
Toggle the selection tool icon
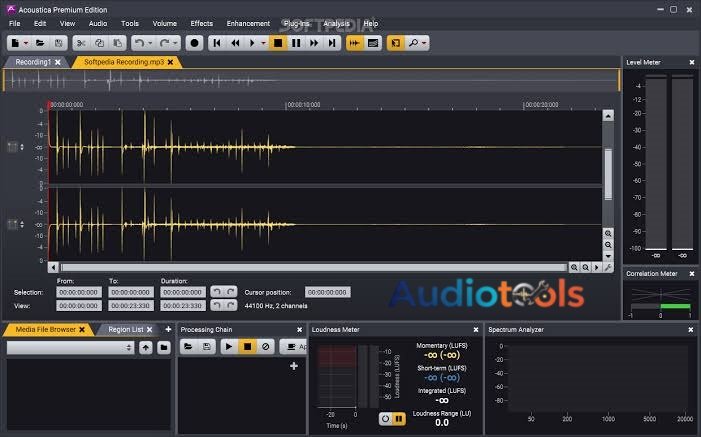coord(396,43)
